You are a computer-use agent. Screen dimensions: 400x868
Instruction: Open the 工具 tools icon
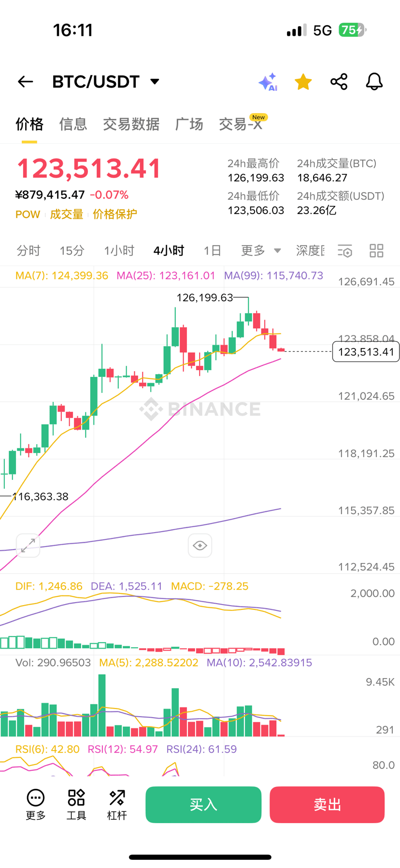click(76, 805)
